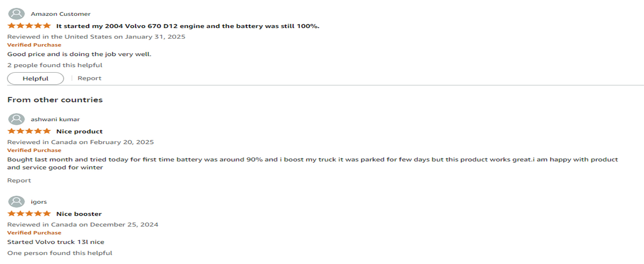Mark the Amazon Customer review as Helpful
The width and height of the screenshot is (644, 264).
(36, 78)
